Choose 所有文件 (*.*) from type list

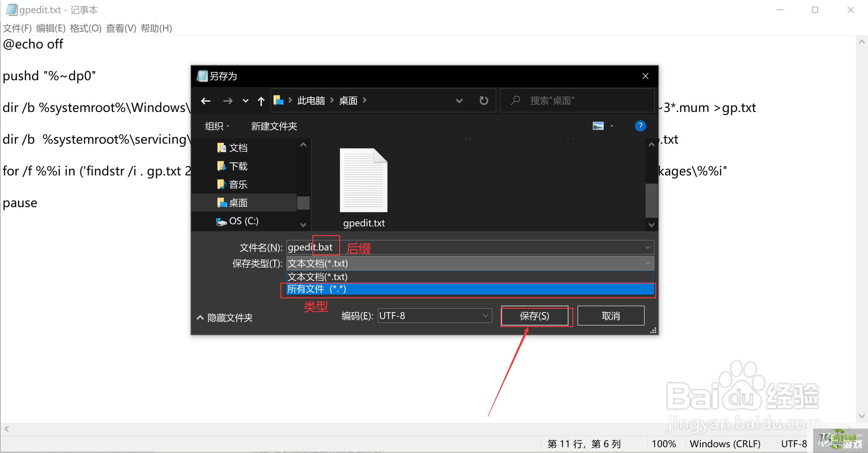[x=470, y=289]
